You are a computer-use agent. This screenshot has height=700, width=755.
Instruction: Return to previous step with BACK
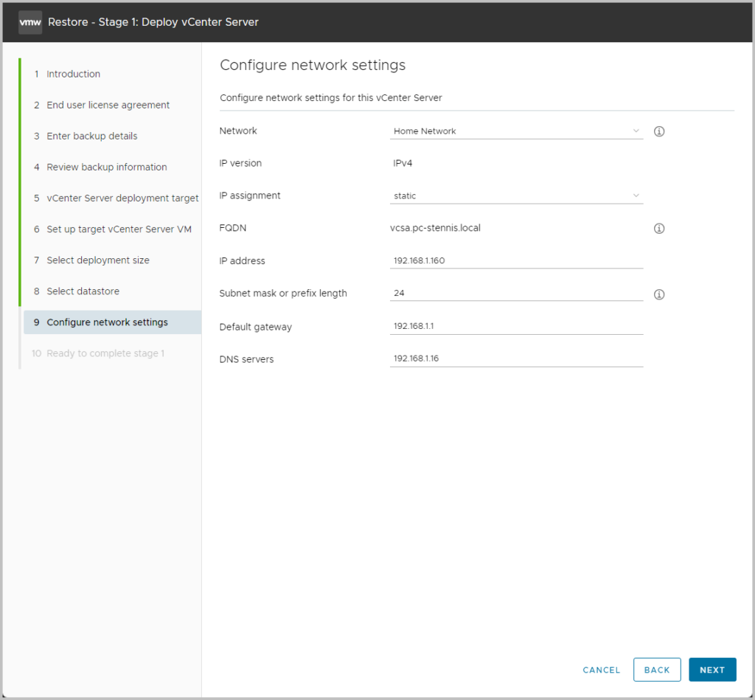pos(657,669)
